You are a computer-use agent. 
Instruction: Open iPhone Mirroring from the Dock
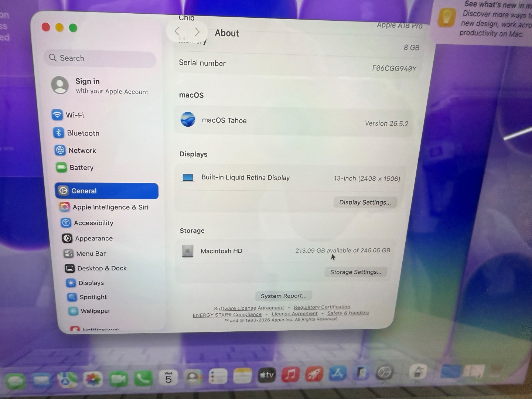tap(361, 373)
